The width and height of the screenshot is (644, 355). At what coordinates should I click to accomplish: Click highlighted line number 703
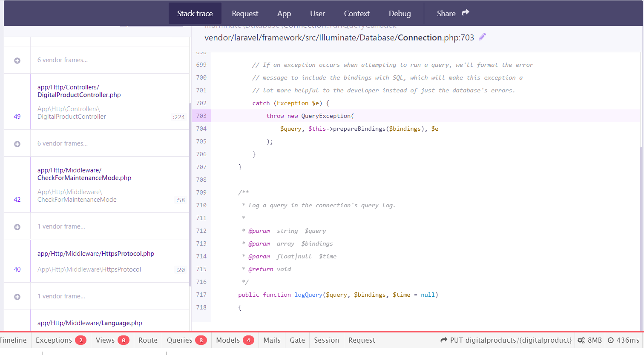point(201,116)
